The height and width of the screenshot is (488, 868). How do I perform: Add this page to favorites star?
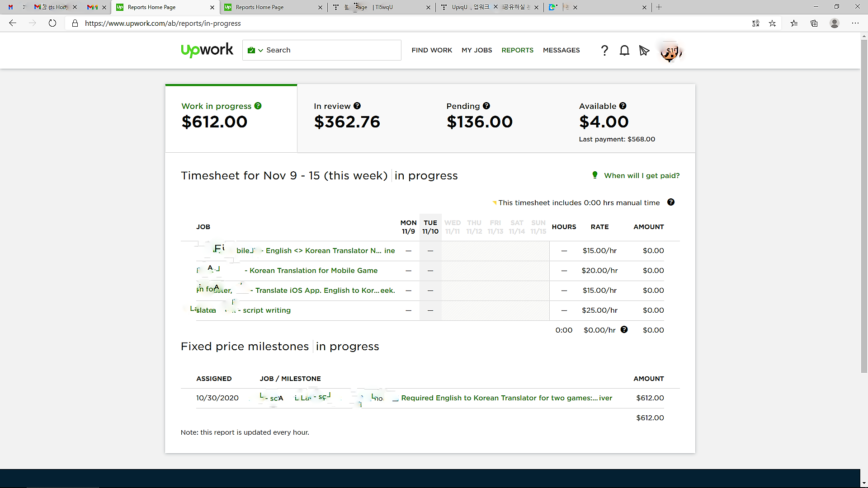pos(772,23)
